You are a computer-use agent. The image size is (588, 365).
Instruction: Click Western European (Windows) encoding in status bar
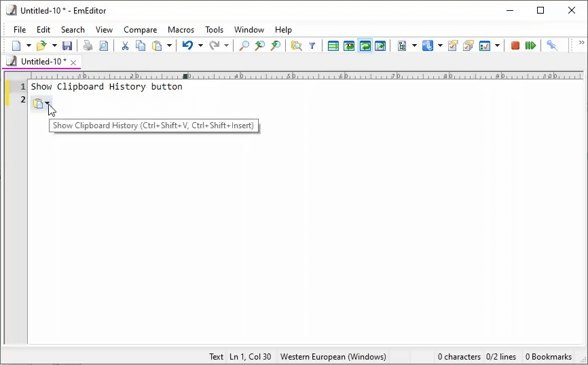pyautogui.click(x=333, y=357)
